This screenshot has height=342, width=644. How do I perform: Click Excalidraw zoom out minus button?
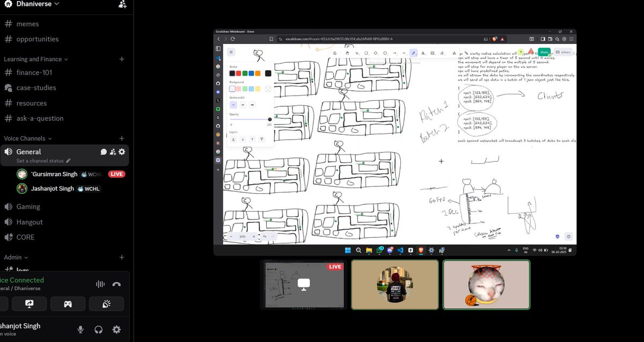point(231,236)
